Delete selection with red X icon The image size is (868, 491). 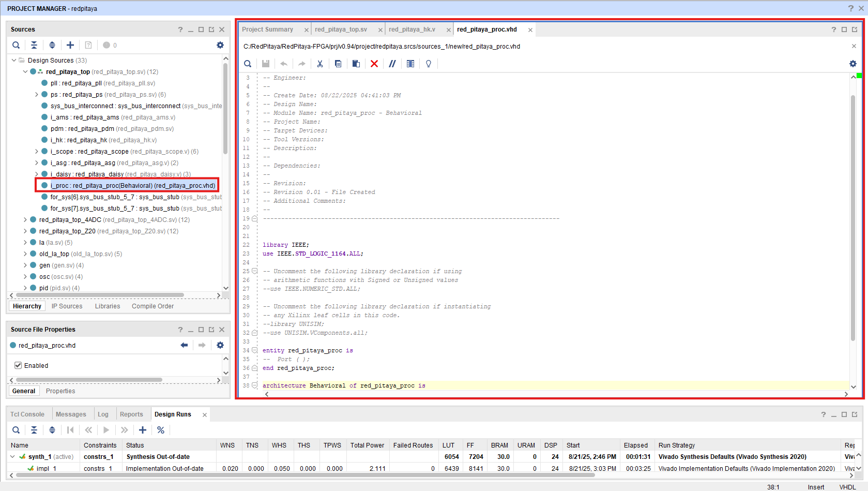(374, 64)
